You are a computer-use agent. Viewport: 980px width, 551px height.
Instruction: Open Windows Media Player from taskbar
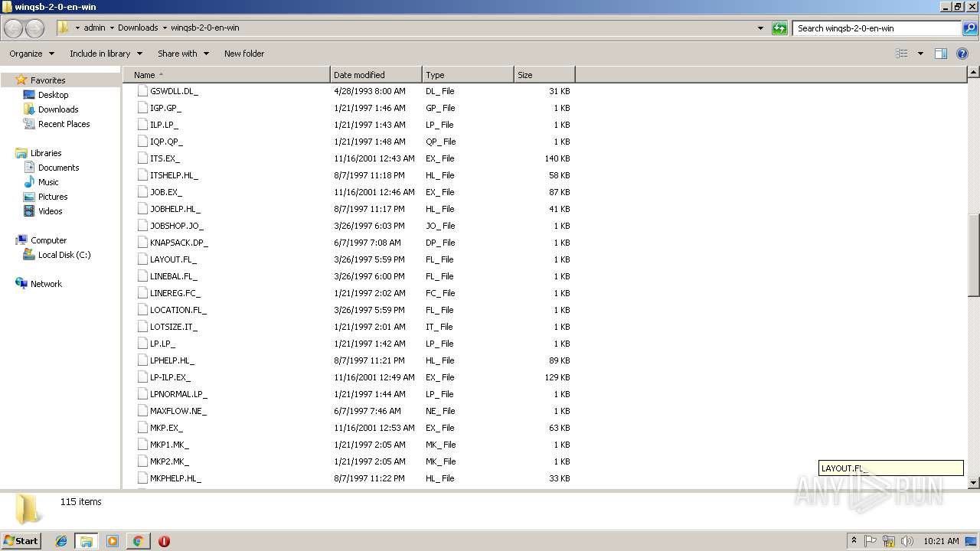coord(113,541)
